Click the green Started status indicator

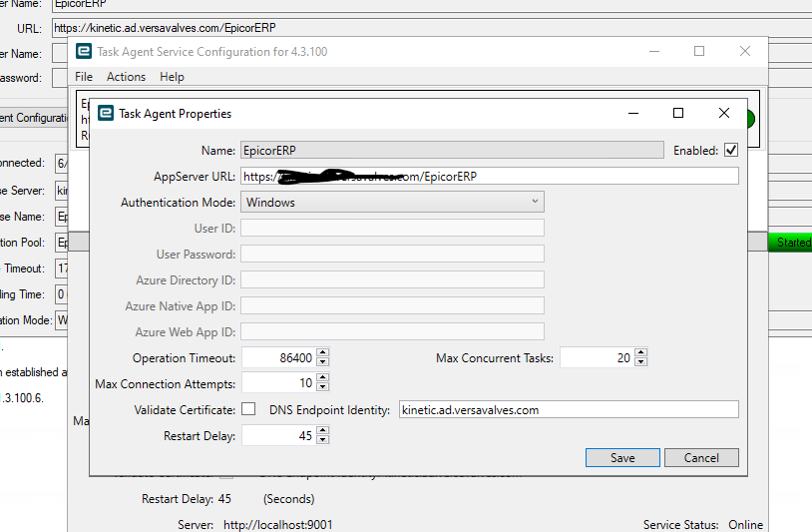point(790,243)
